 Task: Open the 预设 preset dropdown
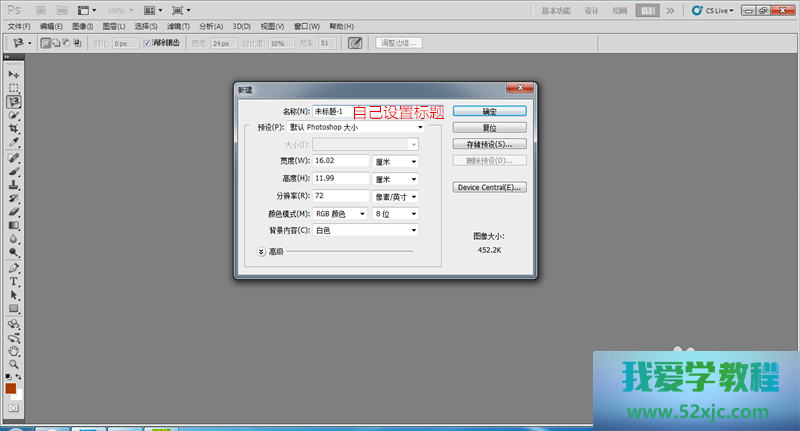click(x=355, y=127)
